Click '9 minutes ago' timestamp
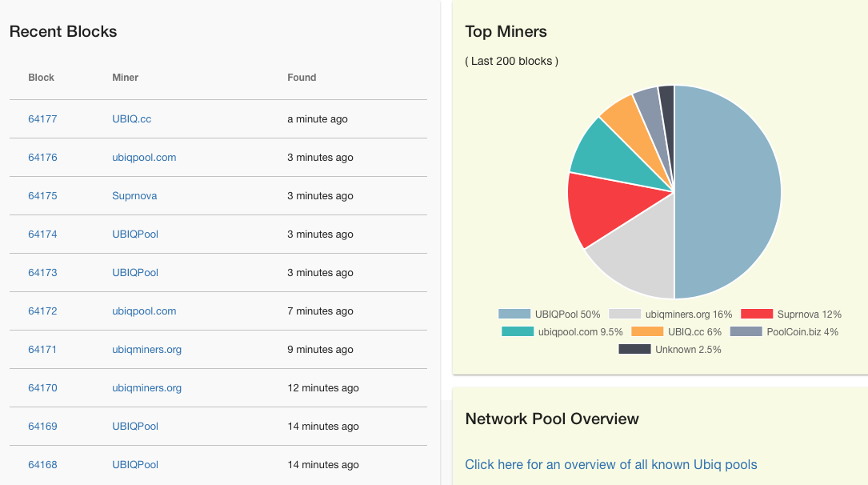 point(320,350)
